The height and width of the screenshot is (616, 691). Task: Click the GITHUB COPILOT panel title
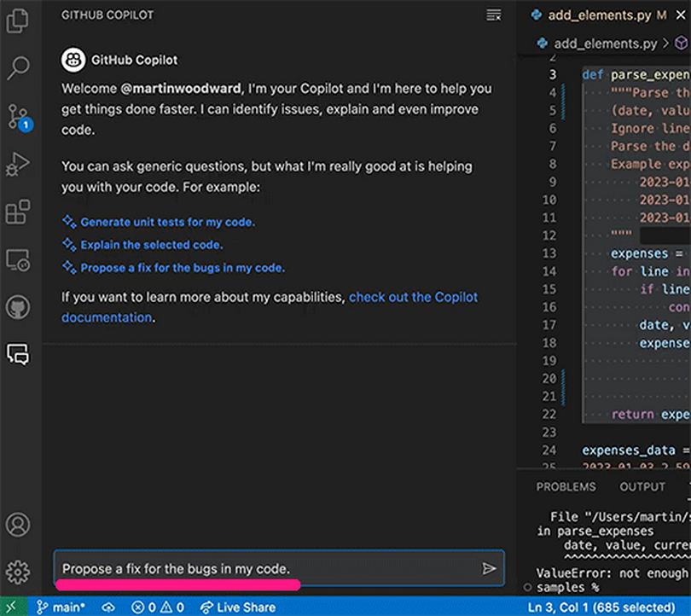[x=107, y=15]
